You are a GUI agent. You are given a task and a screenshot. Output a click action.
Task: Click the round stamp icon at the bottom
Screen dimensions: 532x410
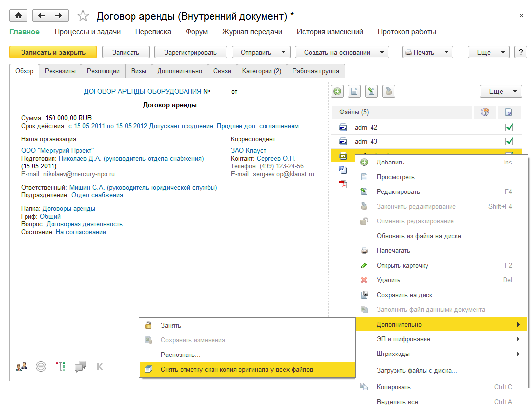click(41, 367)
